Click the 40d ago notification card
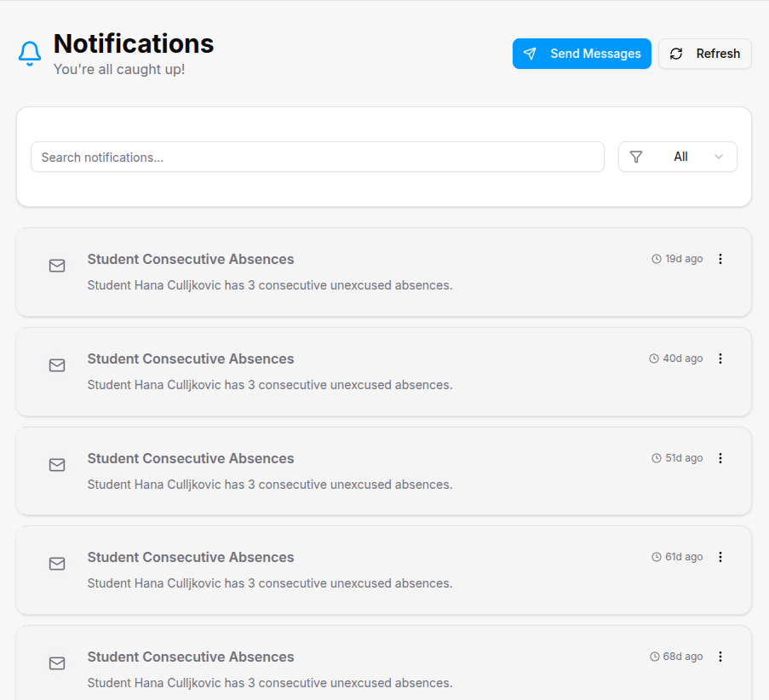Viewport: 769px width, 700px height. pyautogui.click(x=383, y=371)
